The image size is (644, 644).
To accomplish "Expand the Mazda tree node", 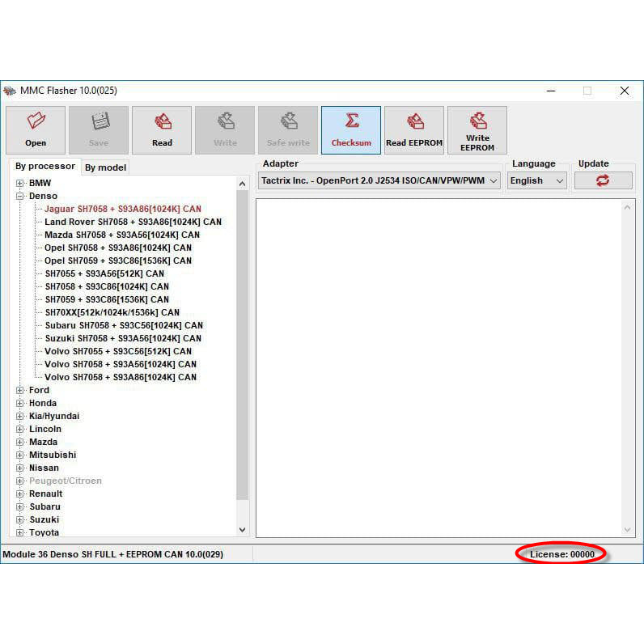I will (19, 442).
